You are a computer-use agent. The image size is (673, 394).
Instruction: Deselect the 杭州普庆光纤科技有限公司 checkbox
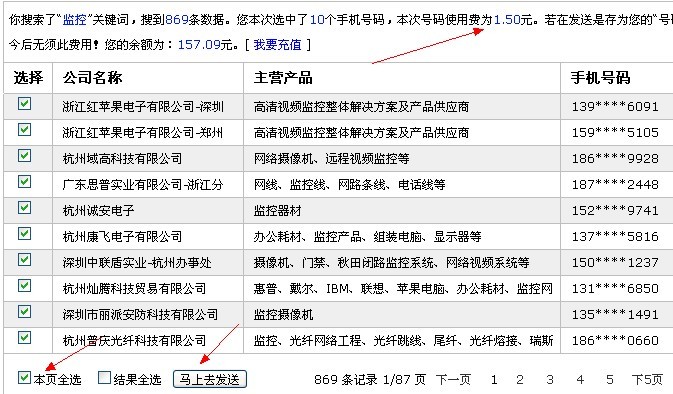click(24, 337)
